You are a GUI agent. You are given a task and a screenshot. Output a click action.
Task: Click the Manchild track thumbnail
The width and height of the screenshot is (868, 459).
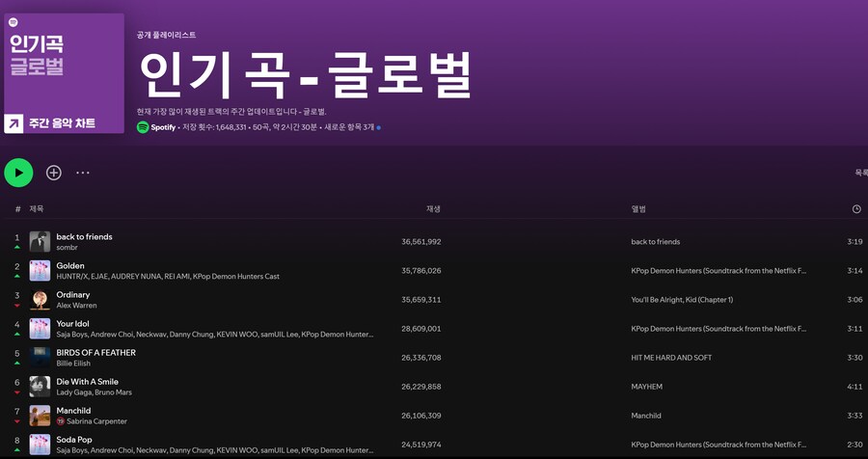pyautogui.click(x=40, y=416)
